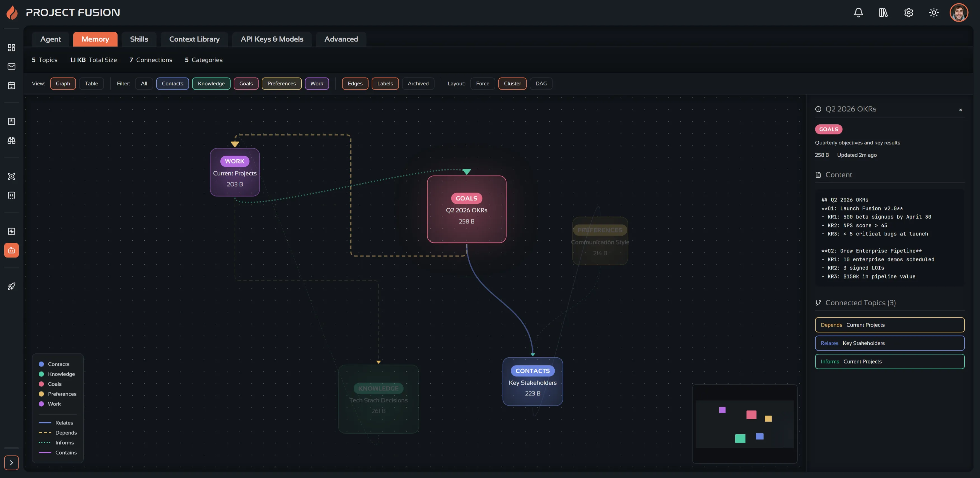This screenshot has width=980, height=478.
Task: Open the Advanced tab
Action: point(341,39)
